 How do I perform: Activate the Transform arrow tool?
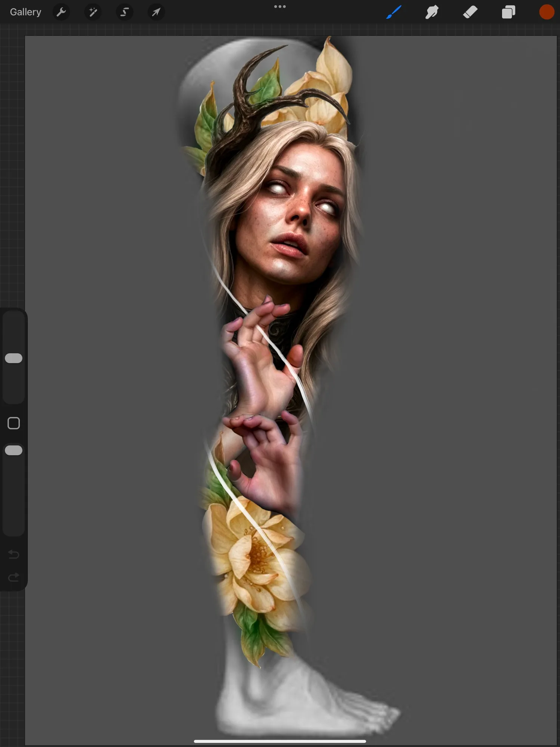(156, 12)
